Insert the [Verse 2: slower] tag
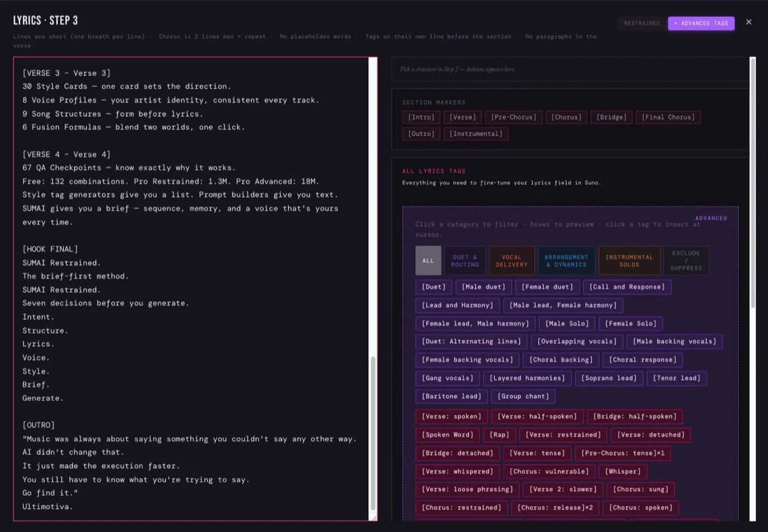 click(x=563, y=489)
